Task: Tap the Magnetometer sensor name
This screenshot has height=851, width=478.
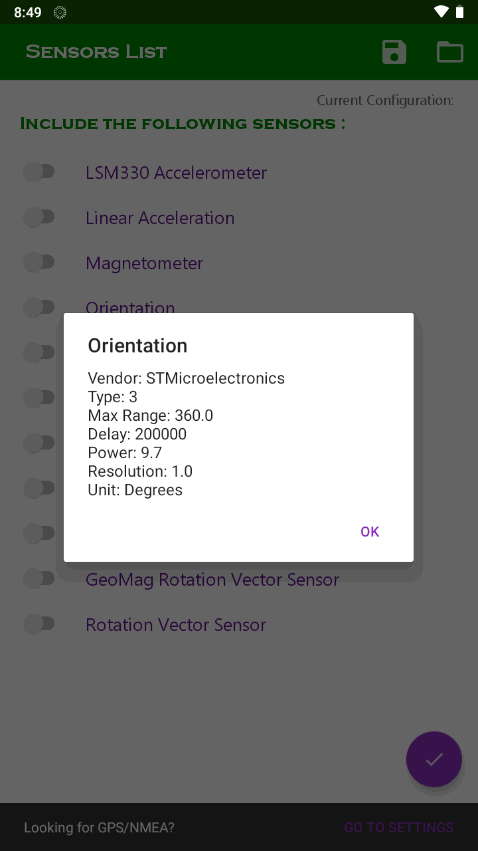Action: pyautogui.click(x=144, y=263)
